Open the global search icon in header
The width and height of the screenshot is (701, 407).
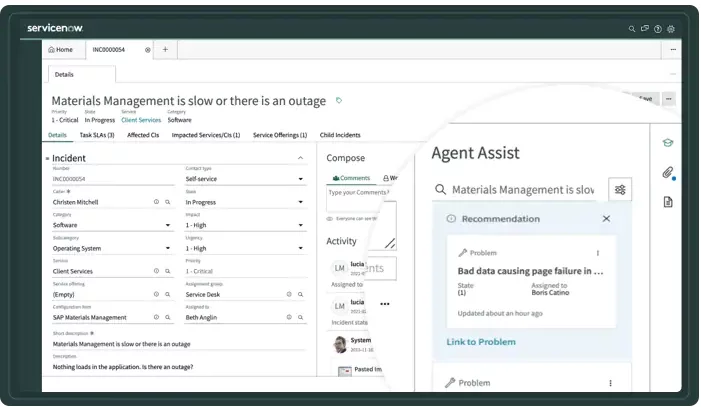(x=632, y=29)
